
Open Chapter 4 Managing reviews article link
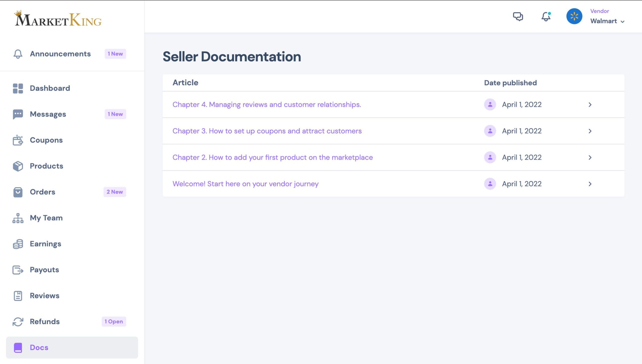pos(267,105)
